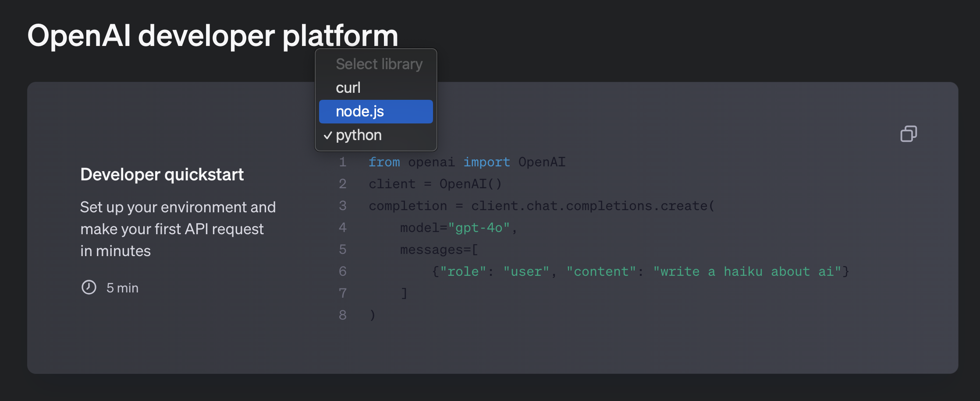Click the 5 min duration label
The height and width of the screenshot is (401, 980).
pyautogui.click(x=122, y=288)
